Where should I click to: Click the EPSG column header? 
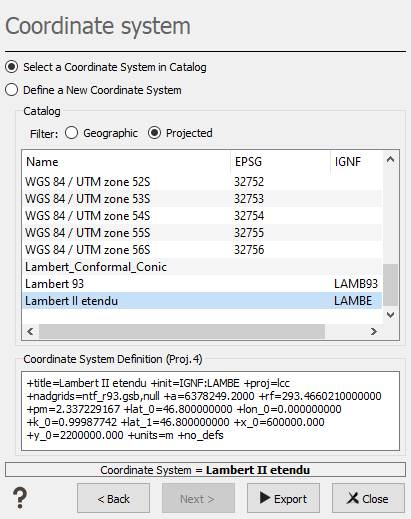click(x=280, y=162)
